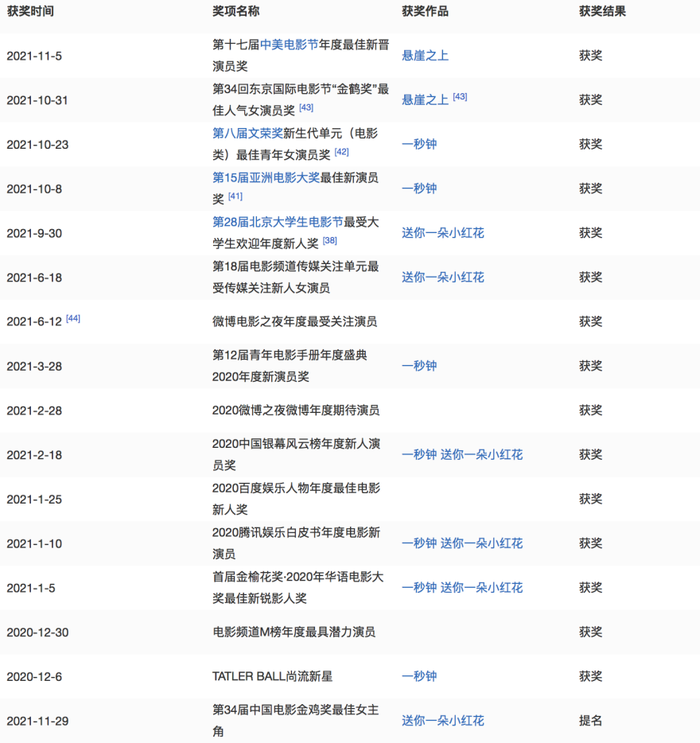
Task: Open 送你一朵小红花 link in 2021-2-18 row
Action: [481, 454]
